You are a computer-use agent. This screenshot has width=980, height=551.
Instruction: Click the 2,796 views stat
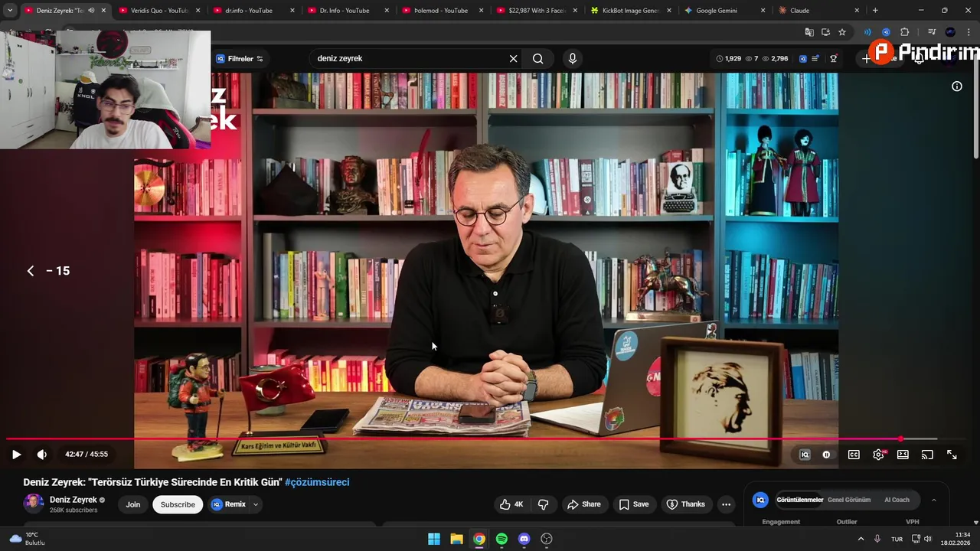[x=775, y=59]
